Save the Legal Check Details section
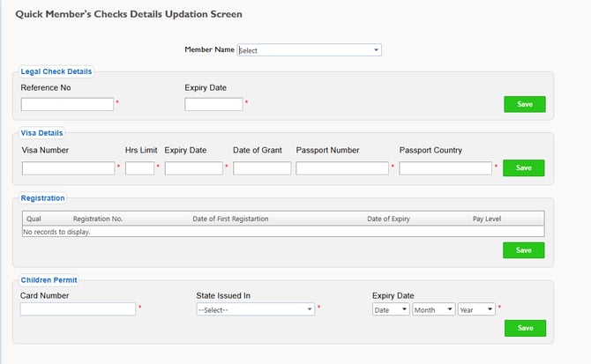Screen dimensions: 591x364 [x=525, y=104]
